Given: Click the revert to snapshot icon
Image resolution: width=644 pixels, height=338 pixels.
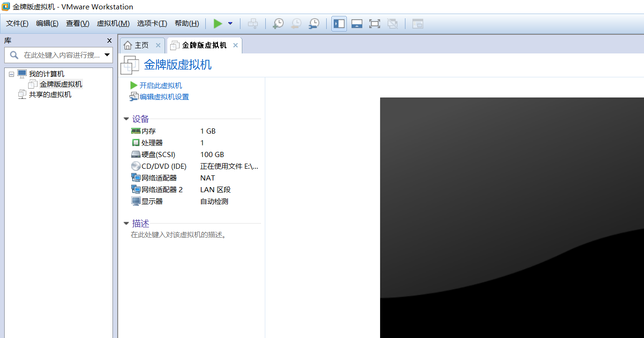Looking at the screenshot, I should pos(296,23).
